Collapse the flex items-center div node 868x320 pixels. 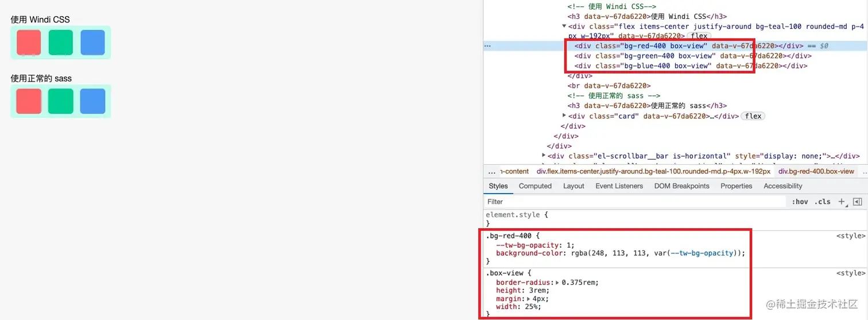point(564,26)
